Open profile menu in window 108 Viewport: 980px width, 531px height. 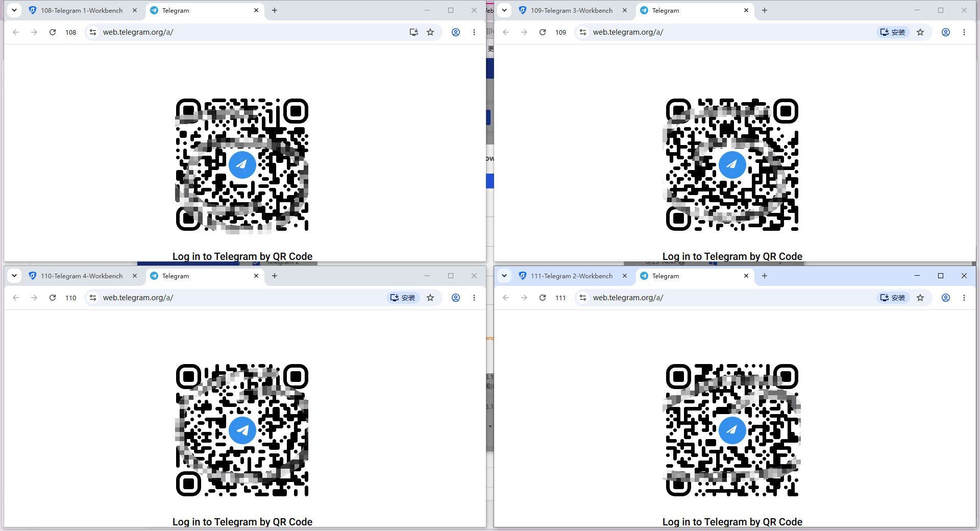(x=456, y=32)
